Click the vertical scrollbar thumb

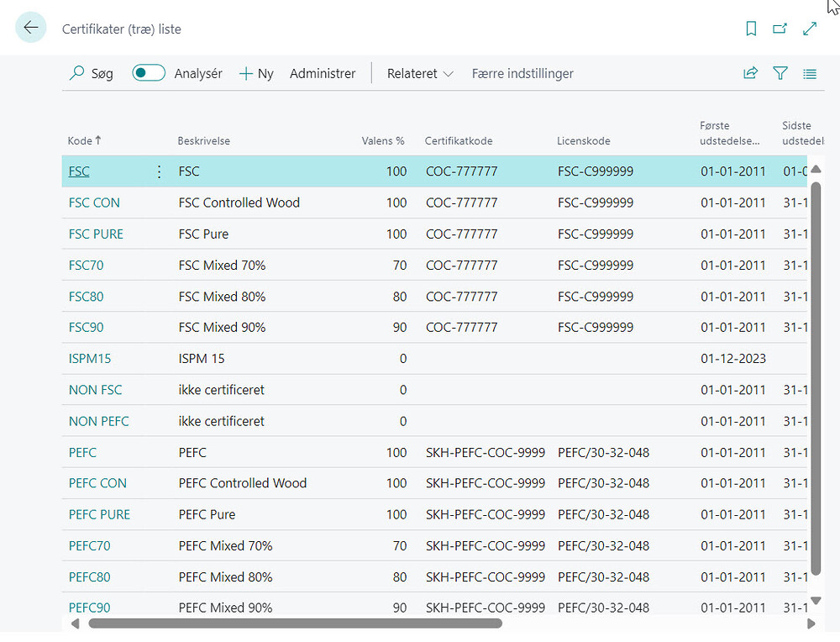click(x=816, y=378)
